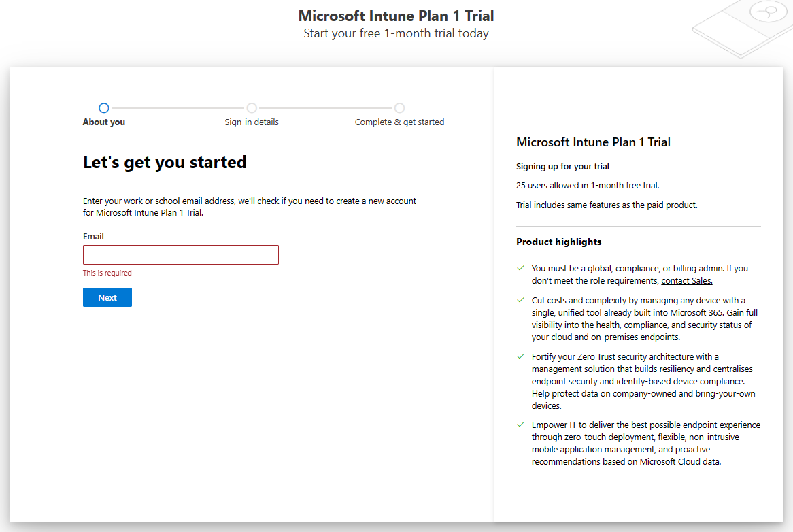Click the About you step label
Screen dimensions: 793x532
pyautogui.click(x=103, y=122)
